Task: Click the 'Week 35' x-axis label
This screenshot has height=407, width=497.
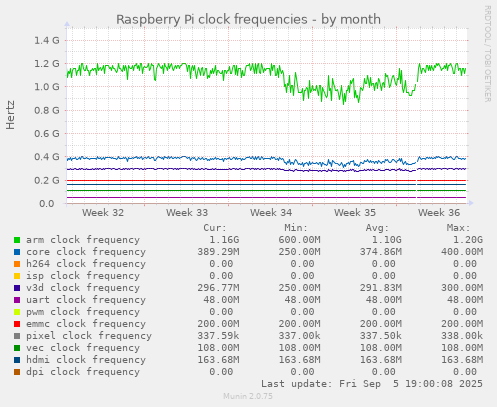Action: [x=355, y=213]
